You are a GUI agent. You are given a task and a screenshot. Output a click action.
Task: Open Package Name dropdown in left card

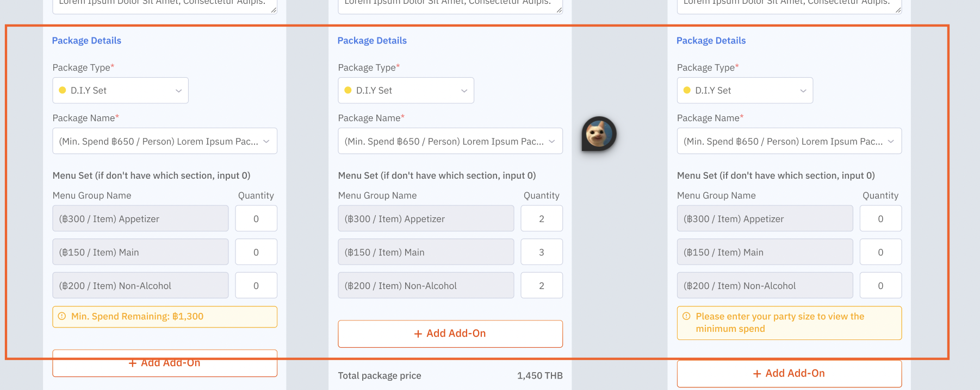point(164,141)
